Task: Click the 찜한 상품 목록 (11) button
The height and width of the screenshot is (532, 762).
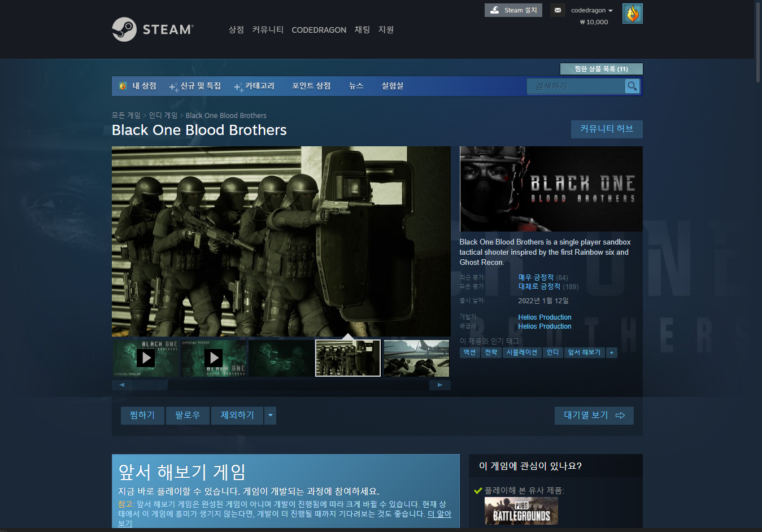Action: (x=601, y=69)
